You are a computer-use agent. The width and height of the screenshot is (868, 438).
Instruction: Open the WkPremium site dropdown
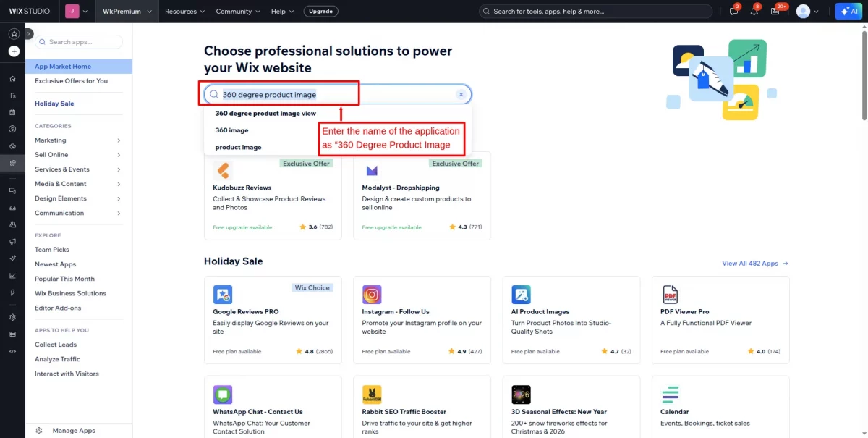pyautogui.click(x=127, y=12)
